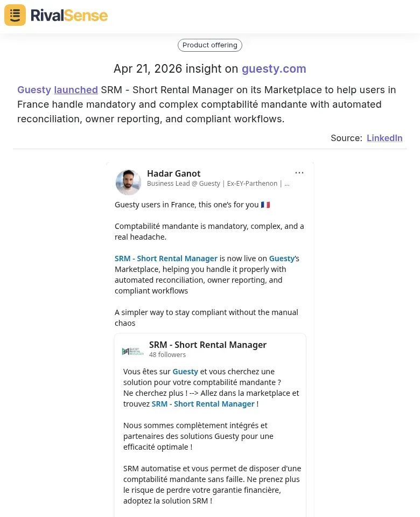Image resolution: width=420 pixels, height=517 pixels.
Task: Click Hadar Ganot's profile photo
Action: 128,182
